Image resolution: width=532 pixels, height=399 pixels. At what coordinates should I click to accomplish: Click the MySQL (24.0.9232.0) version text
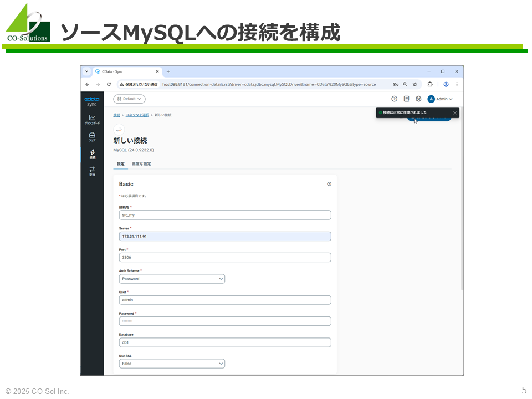(134, 150)
